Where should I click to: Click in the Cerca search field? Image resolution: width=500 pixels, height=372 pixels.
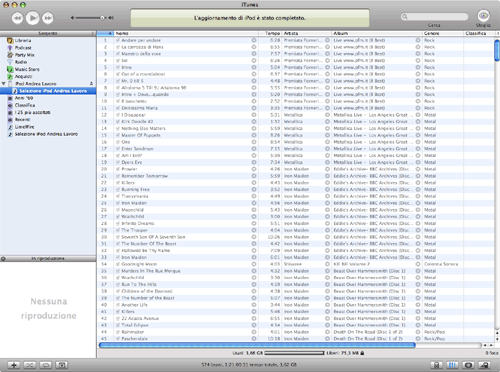[435, 17]
